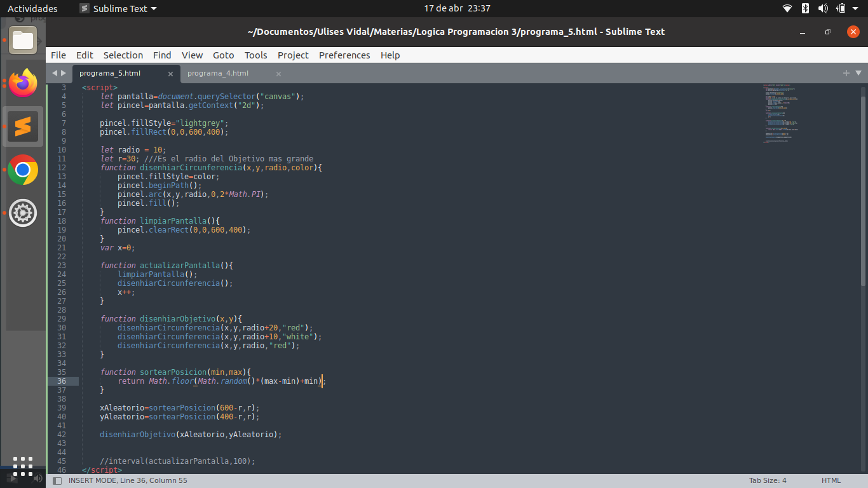Open the Files app in the dock
The width and height of the screenshot is (868, 488).
click(x=23, y=40)
